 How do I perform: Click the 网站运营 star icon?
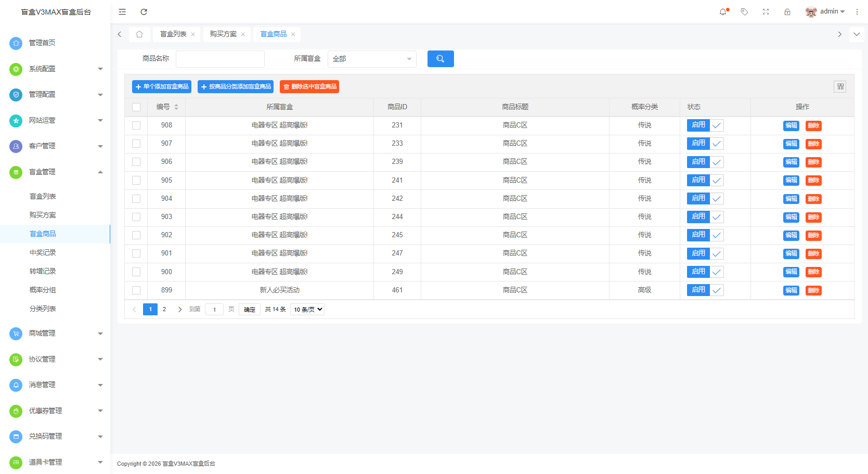tap(16, 121)
